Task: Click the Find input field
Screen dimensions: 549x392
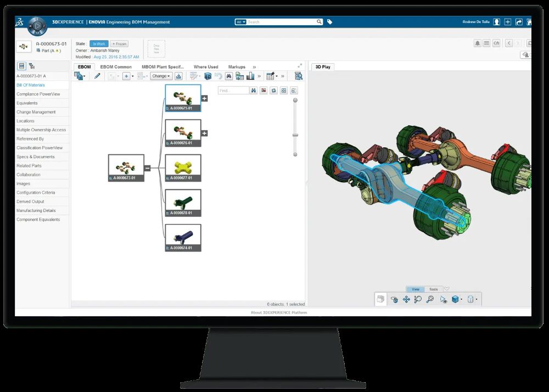Action: point(233,91)
